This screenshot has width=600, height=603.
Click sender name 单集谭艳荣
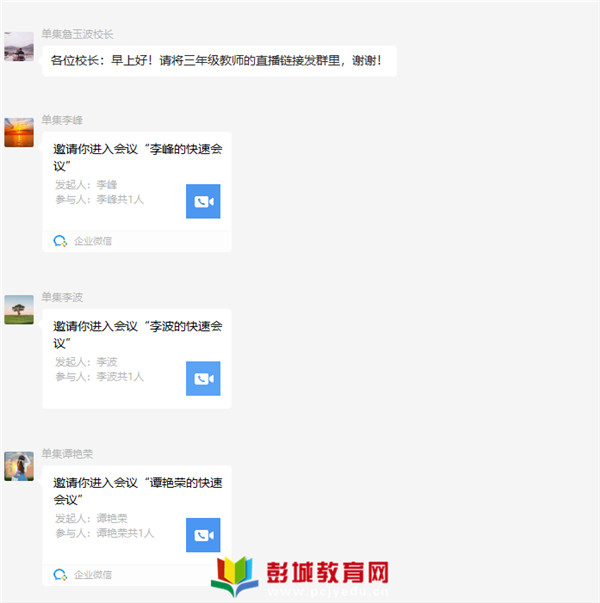pos(67,454)
